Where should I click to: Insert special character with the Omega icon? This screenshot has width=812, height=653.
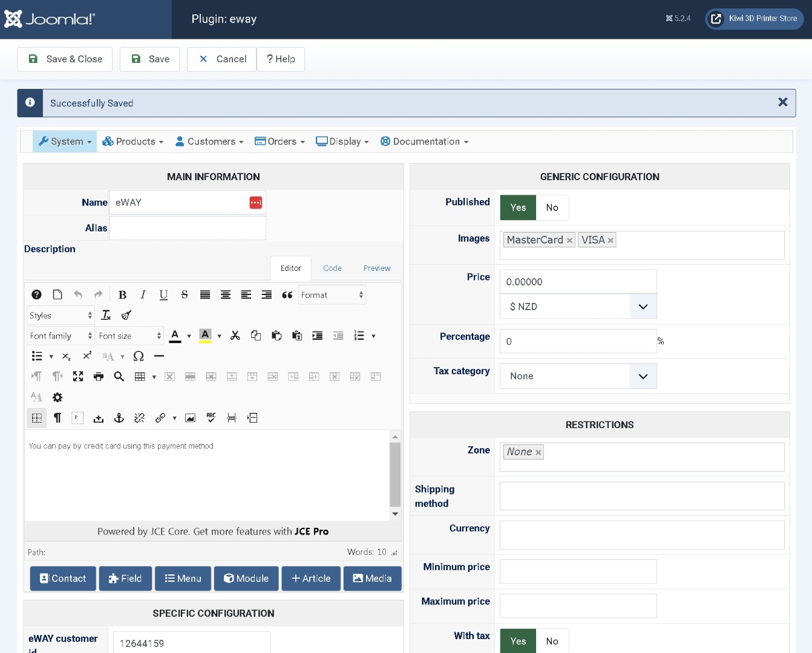click(139, 356)
